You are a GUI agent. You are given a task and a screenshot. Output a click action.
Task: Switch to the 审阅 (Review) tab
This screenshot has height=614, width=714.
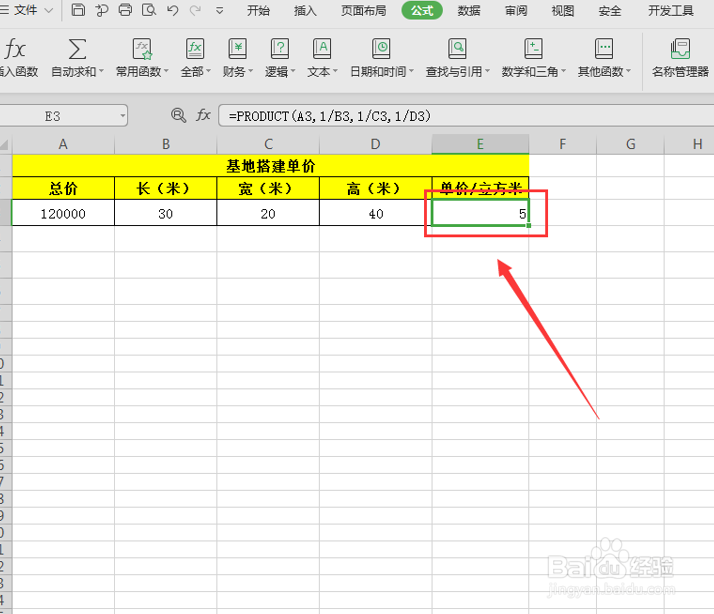click(x=516, y=10)
